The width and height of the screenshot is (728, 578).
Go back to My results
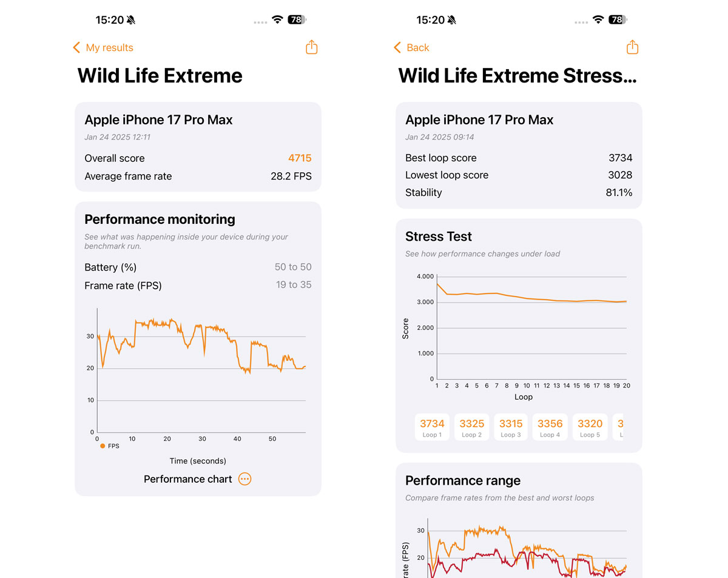(103, 48)
